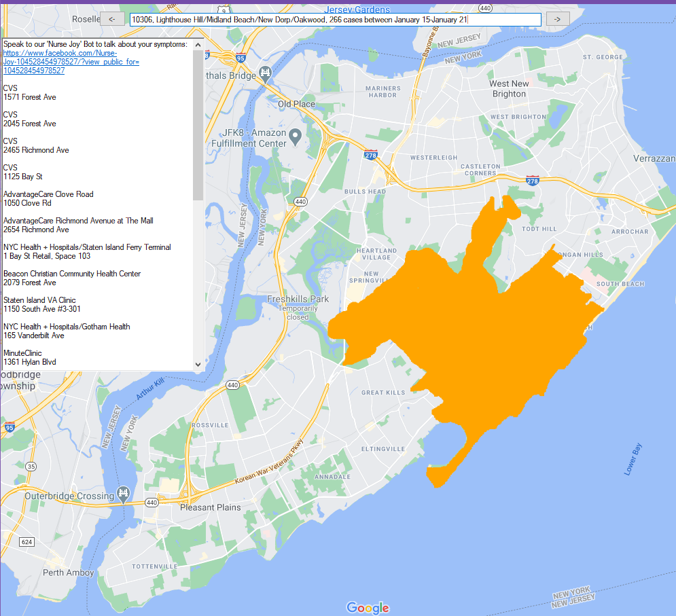
Task: Click the 'ELTINGVILLE' neighborhood label
Action: click(383, 449)
